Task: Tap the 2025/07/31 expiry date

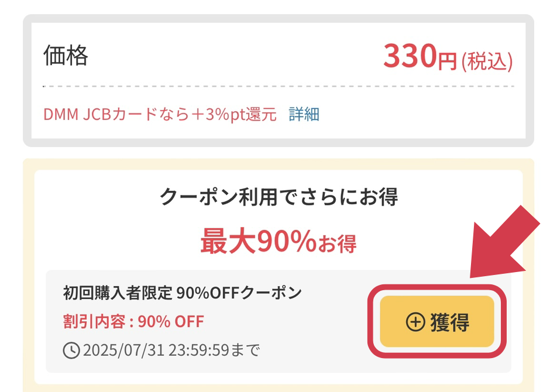Action: (124, 350)
